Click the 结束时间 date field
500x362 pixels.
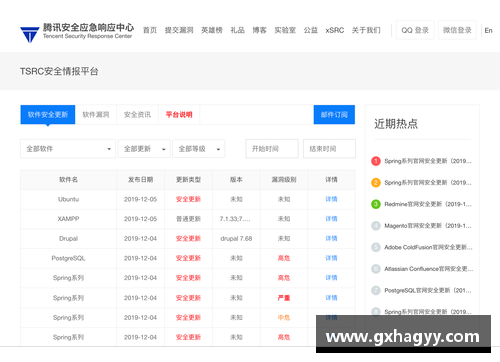(x=329, y=149)
